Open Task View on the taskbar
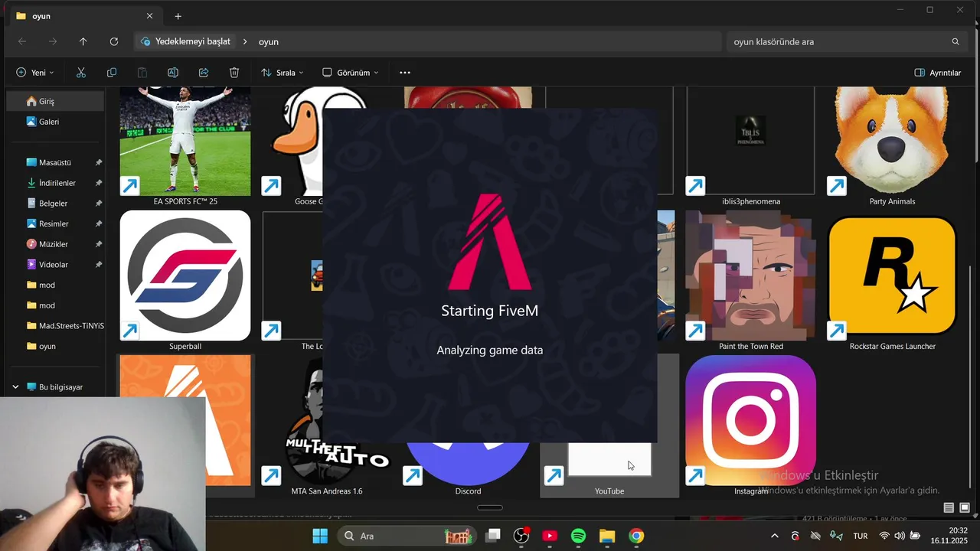This screenshot has width=980, height=551. 493,536
